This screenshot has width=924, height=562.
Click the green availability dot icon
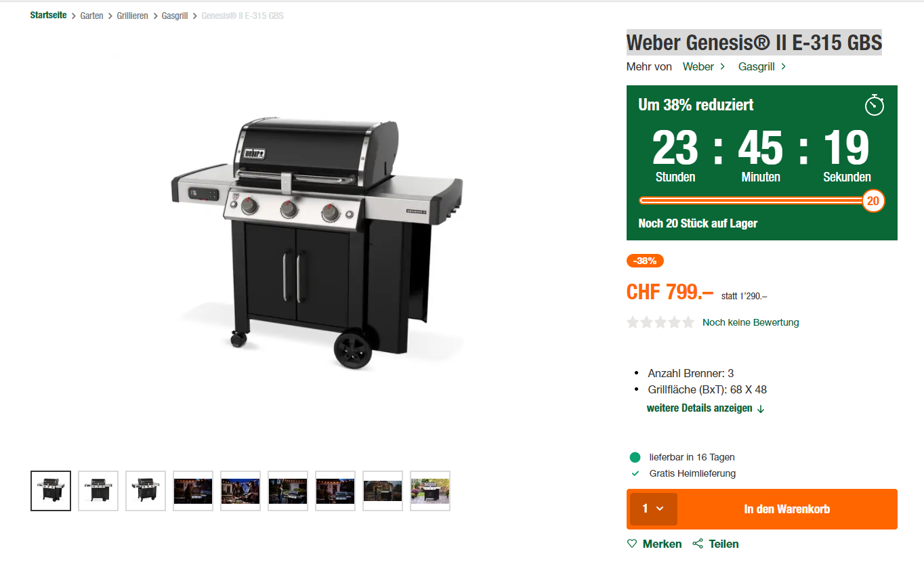point(635,457)
